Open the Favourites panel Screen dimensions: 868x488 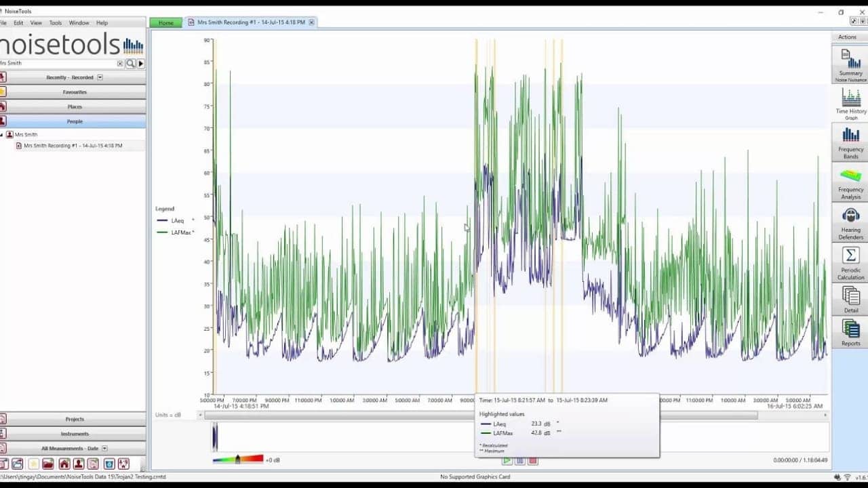click(73, 92)
